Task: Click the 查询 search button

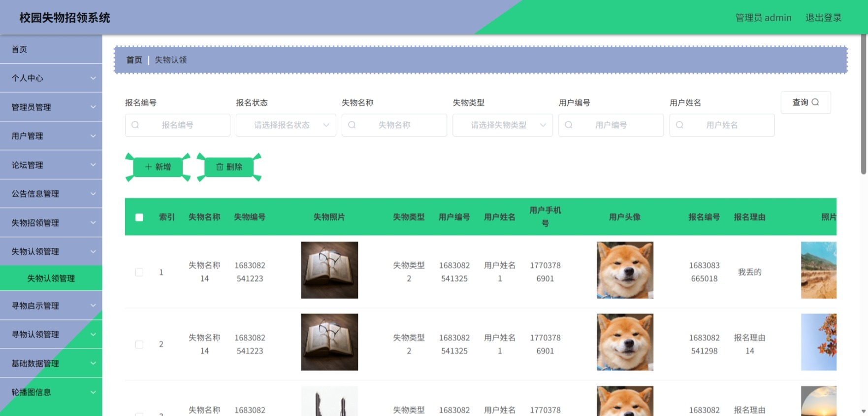Action: [x=805, y=102]
